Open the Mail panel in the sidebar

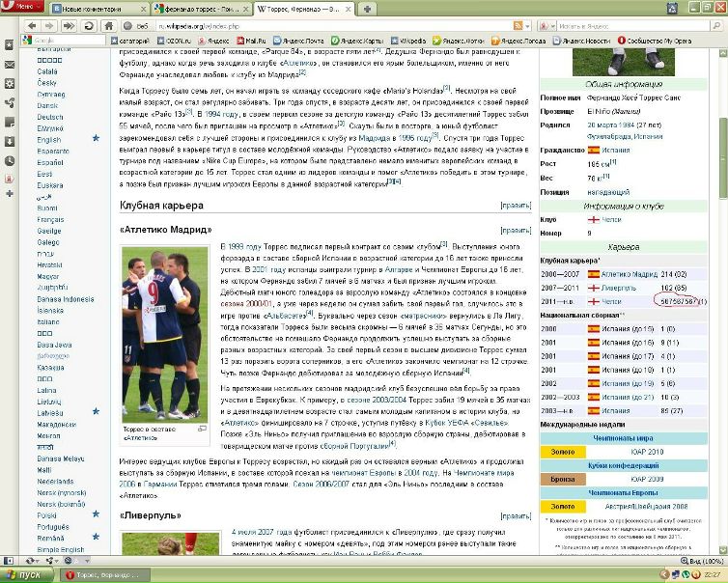point(9,64)
